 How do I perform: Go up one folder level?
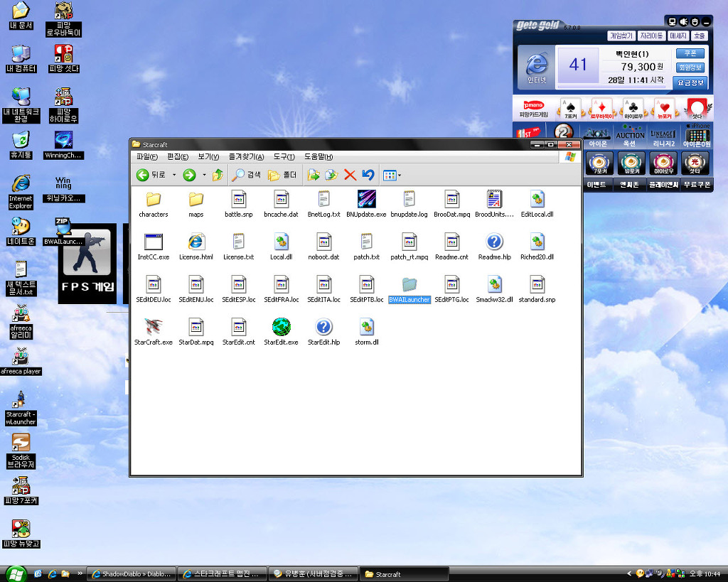tap(218, 175)
